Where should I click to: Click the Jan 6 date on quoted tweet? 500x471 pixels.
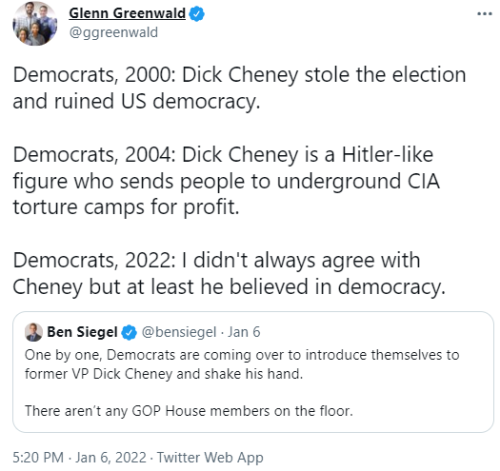tap(244, 332)
